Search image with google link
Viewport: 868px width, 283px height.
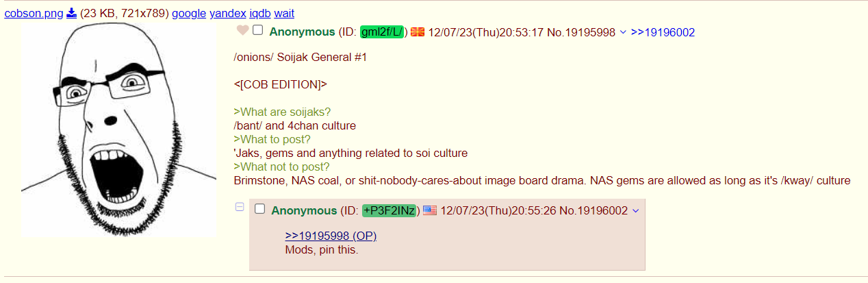pyautogui.click(x=189, y=13)
